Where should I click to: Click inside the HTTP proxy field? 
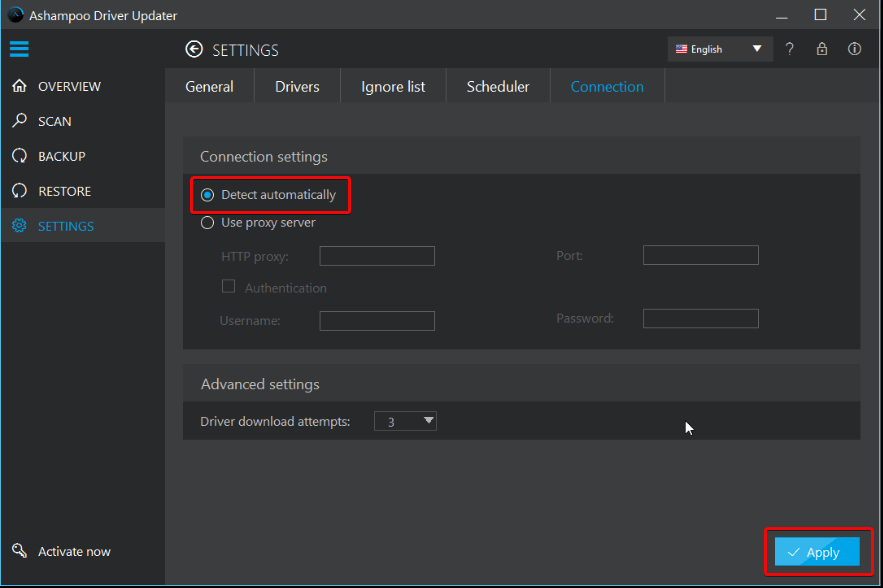coord(376,256)
